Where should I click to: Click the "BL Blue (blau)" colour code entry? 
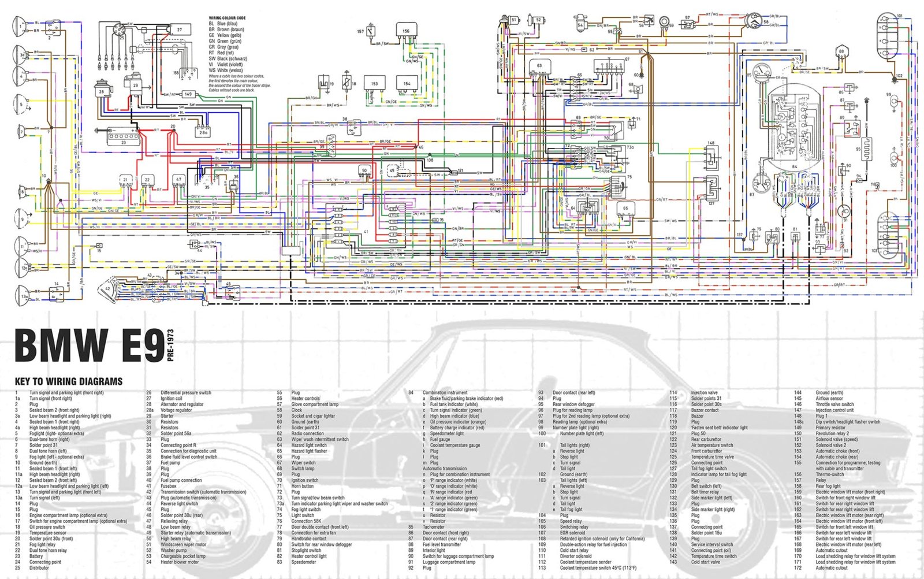(x=223, y=24)
